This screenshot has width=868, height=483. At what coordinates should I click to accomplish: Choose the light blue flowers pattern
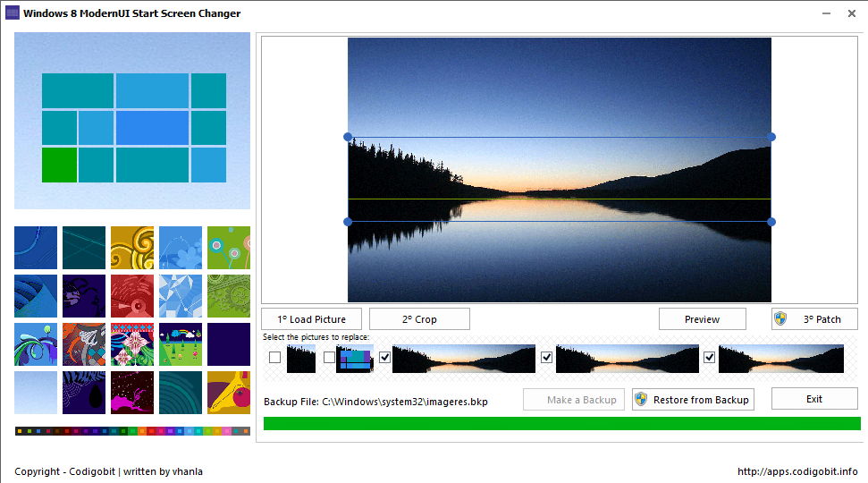pyautogui.click(x=181, y=248)
